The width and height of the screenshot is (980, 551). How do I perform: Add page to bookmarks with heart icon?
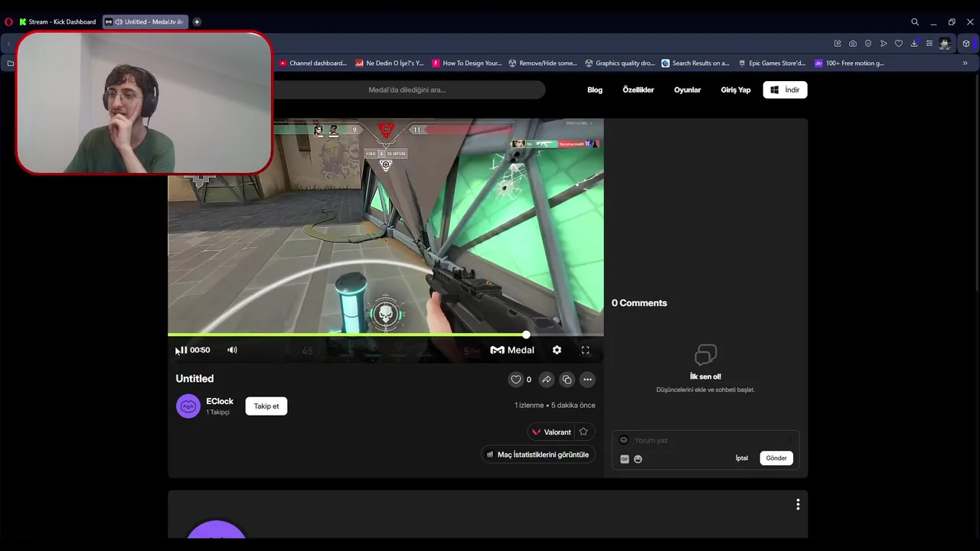pos(899,44)
